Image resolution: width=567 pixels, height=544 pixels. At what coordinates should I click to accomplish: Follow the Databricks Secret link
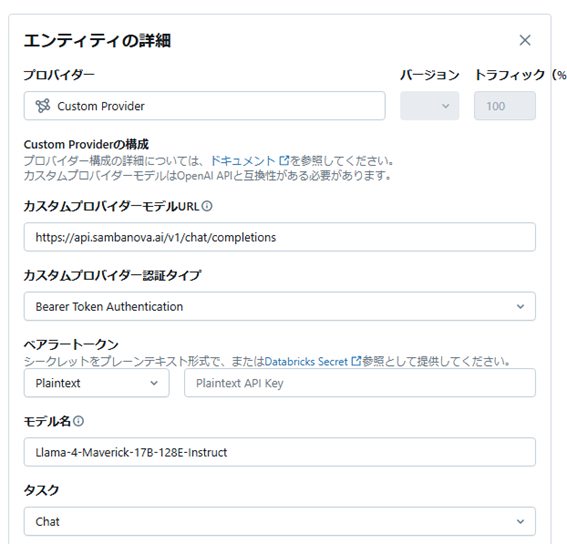[306, 361]
